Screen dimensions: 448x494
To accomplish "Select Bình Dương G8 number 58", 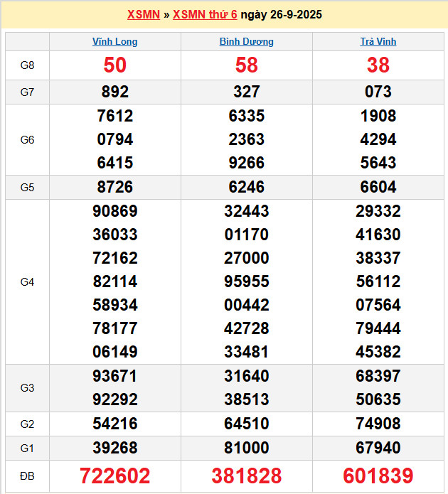I will coord(247,65).
